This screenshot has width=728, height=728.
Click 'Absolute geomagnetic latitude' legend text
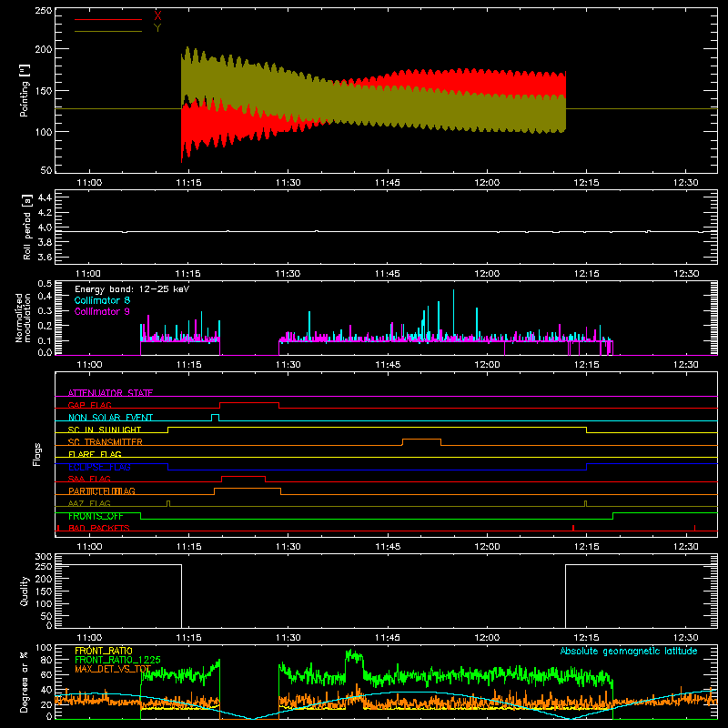point(629,651)
